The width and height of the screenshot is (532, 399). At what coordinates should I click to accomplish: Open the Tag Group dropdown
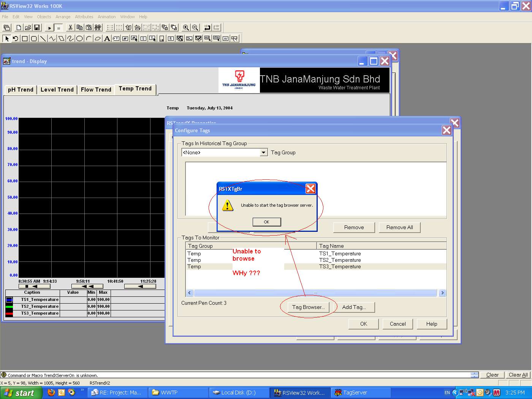pyautogui.click(x=263, y=152)
